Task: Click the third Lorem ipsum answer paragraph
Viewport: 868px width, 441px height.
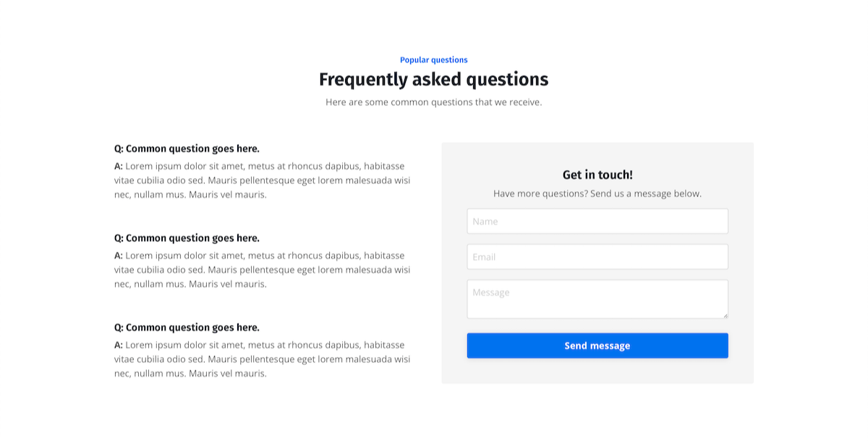Action: 262,359
